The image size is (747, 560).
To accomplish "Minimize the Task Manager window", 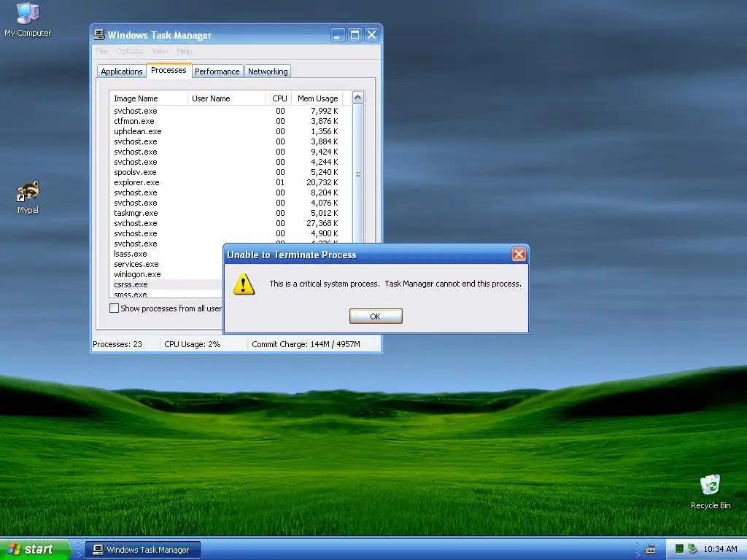I will [338, 35].
